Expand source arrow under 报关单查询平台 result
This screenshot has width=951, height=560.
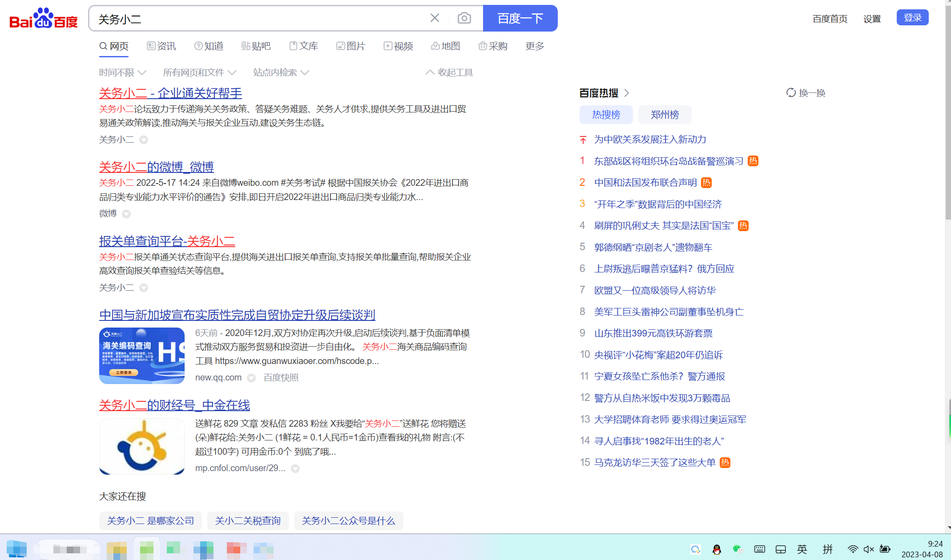point(144,288)
